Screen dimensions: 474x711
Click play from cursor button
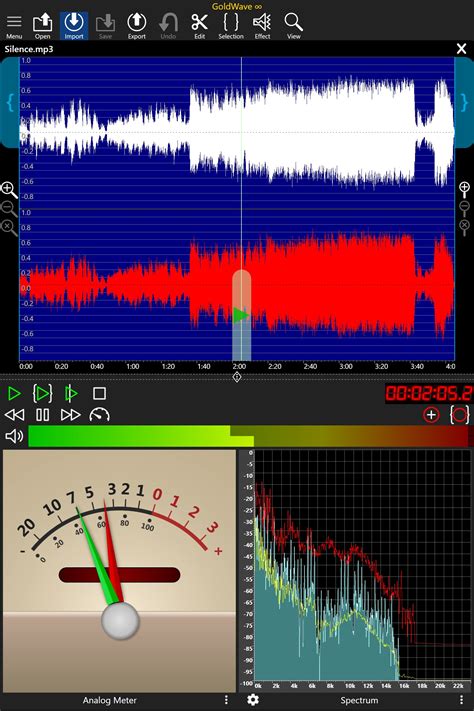71,394
